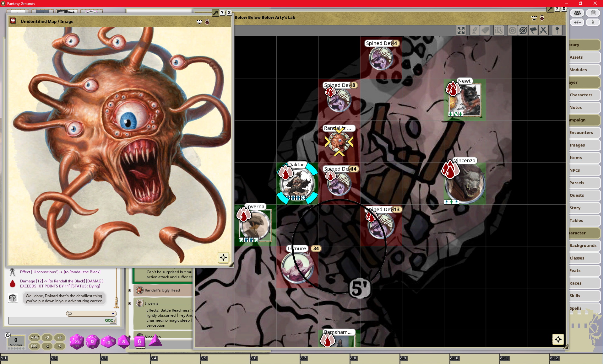
Task: Click the Vincenzo character token
Action: coord(465,184)
